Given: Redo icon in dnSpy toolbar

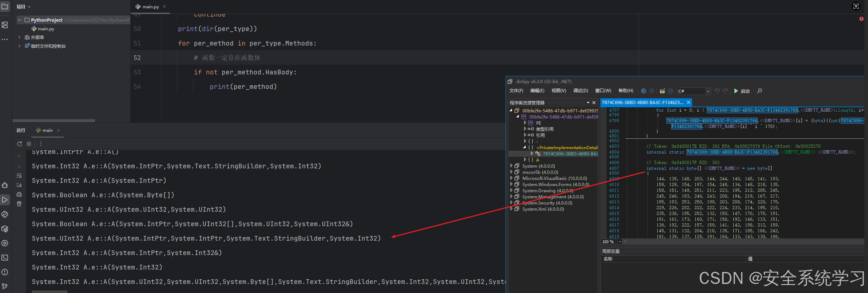Looking at the screenshot, I should [x=725, y=91].
